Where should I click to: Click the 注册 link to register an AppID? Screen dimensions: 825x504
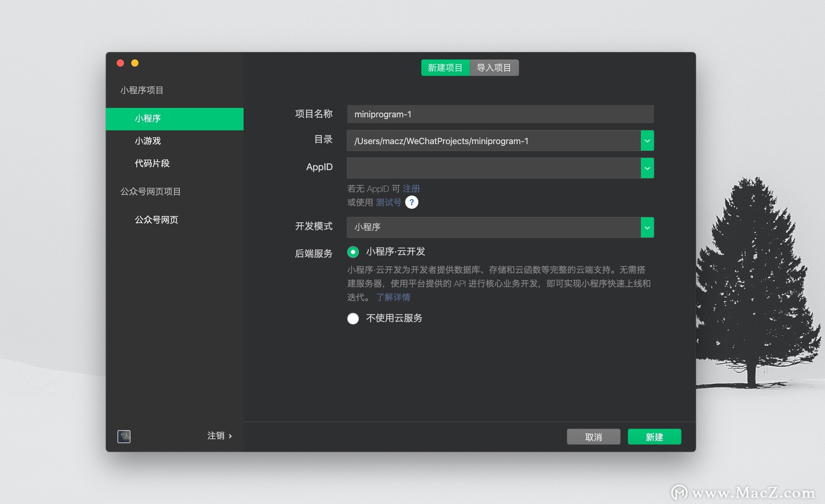click(411, 188)
